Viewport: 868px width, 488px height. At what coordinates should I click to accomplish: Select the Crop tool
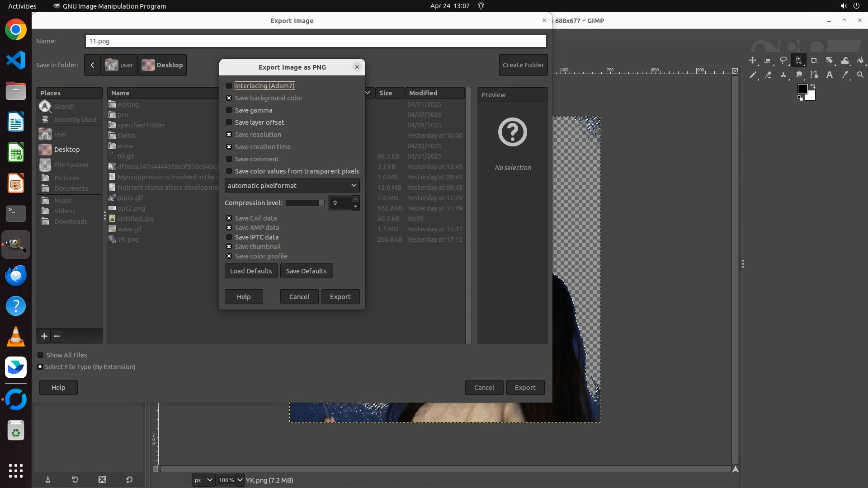pos(814,61)
